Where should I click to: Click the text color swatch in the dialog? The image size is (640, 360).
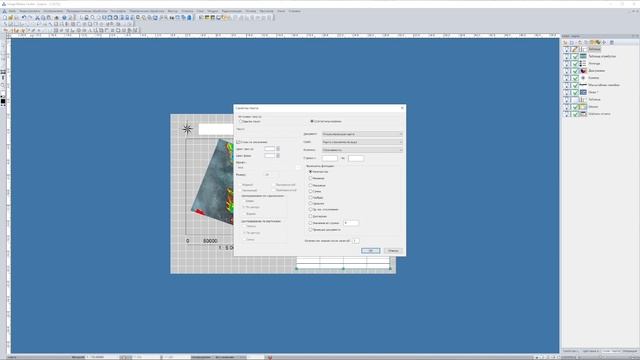[270, 149]
